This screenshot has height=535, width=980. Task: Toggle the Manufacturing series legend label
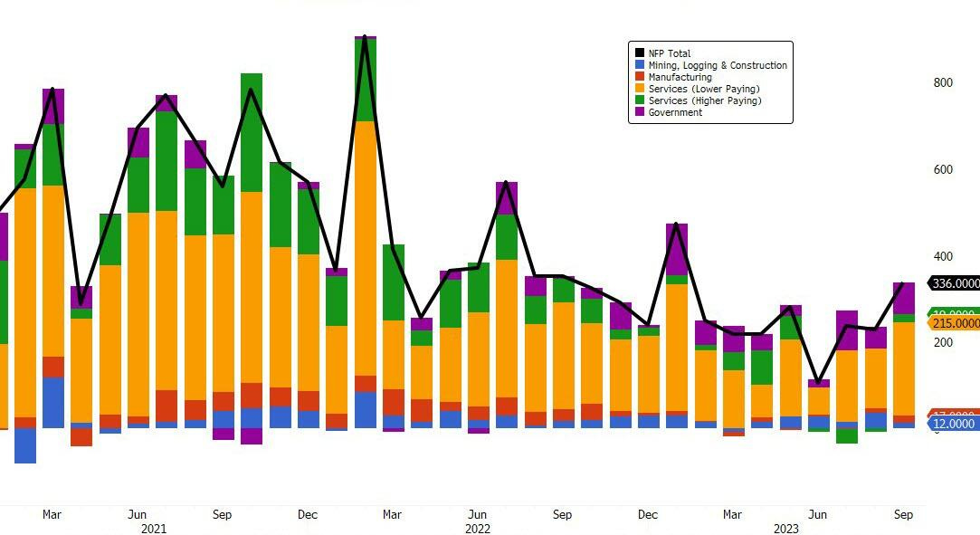[680, 77]
